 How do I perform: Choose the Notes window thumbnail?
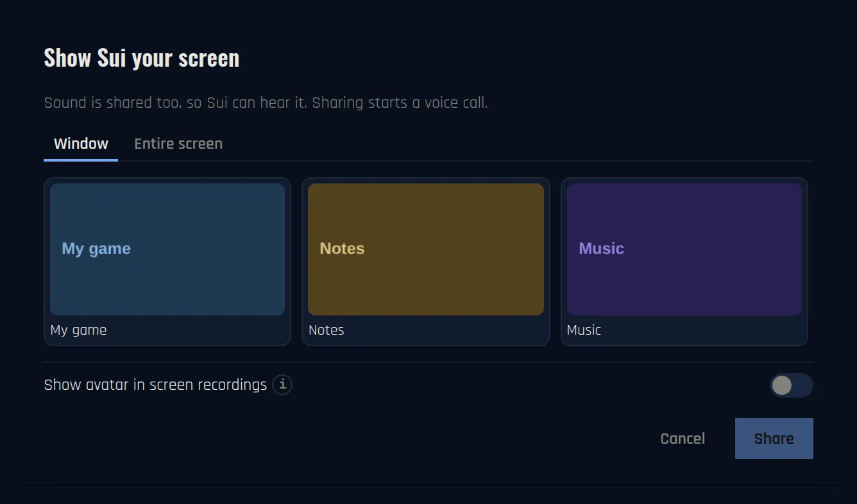[x=426, y=249]
